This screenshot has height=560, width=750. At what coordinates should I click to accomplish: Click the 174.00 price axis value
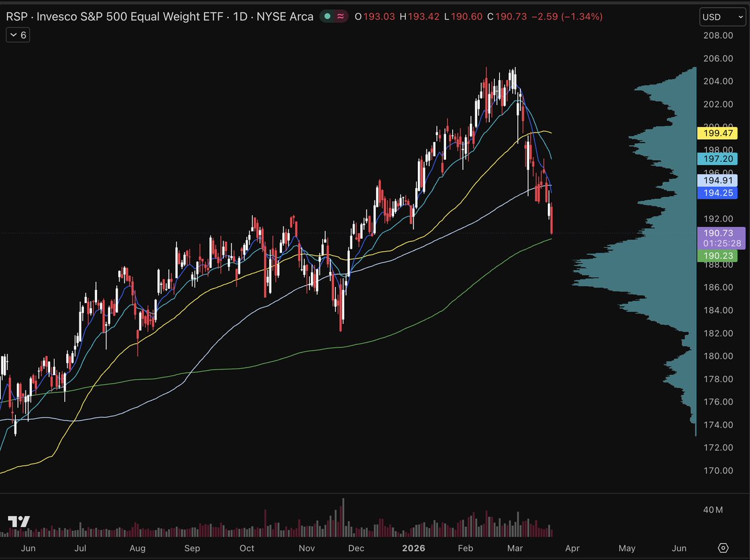(718, 425)
